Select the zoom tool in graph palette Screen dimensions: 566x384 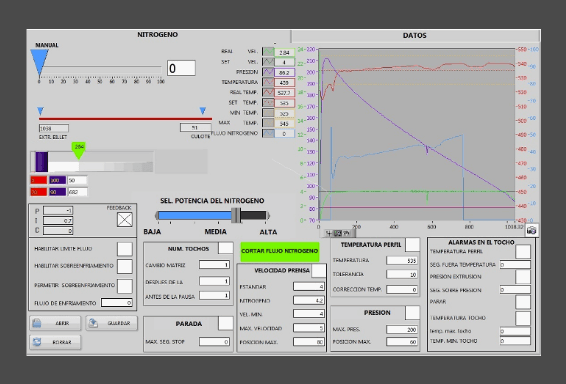point(338,233)
